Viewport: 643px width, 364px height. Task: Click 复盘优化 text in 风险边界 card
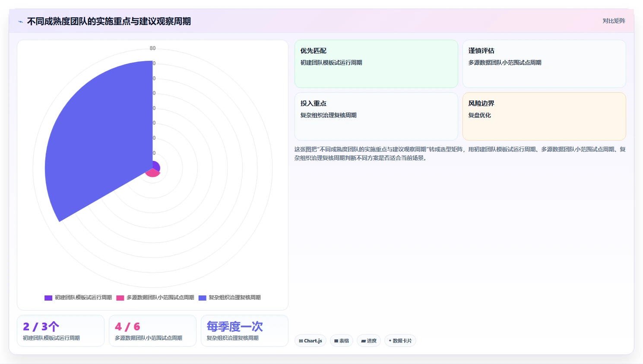pyautogui.click(x=479, y=115)
